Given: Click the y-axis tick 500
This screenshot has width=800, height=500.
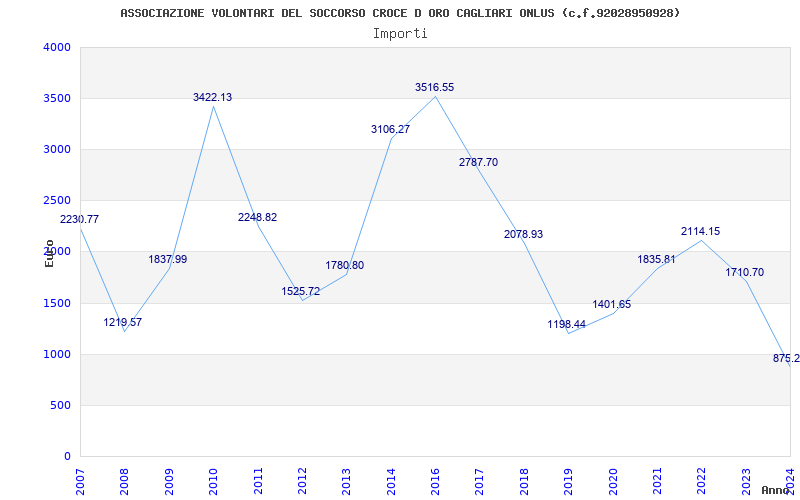Looking at the screenshot, I should tap(61, 406).
